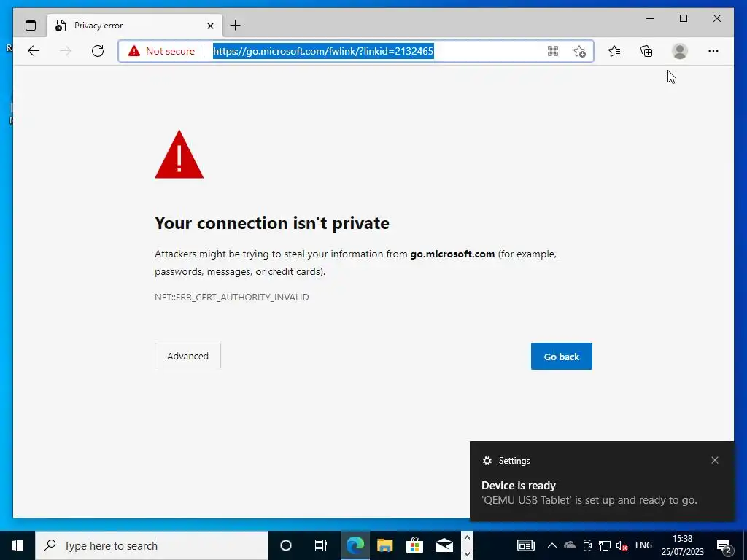
Task: Click the bold go.microsoft.com text
Action: (x=452, y=254)
